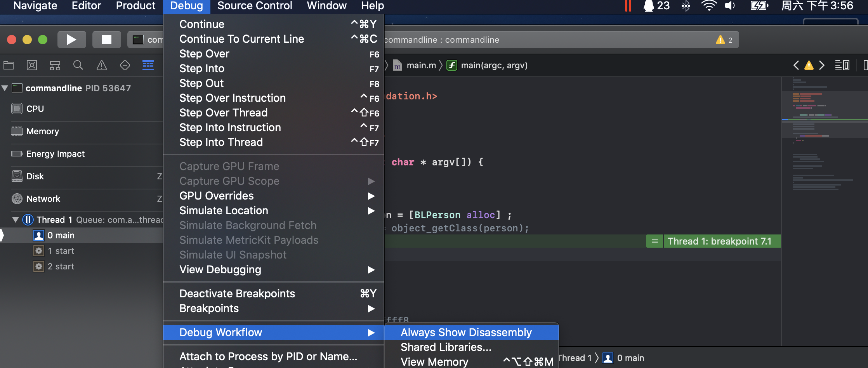Select the CPU gauge row

point(35,109)
